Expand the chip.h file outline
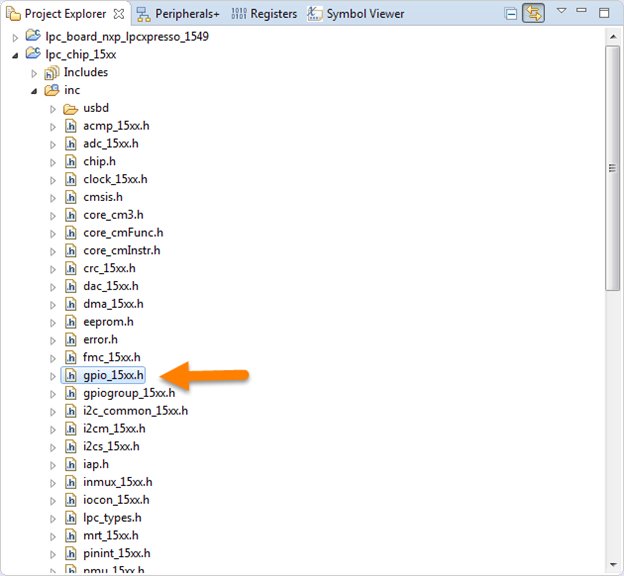This screenshot has height=576, width=624. (x=53, y=163)
